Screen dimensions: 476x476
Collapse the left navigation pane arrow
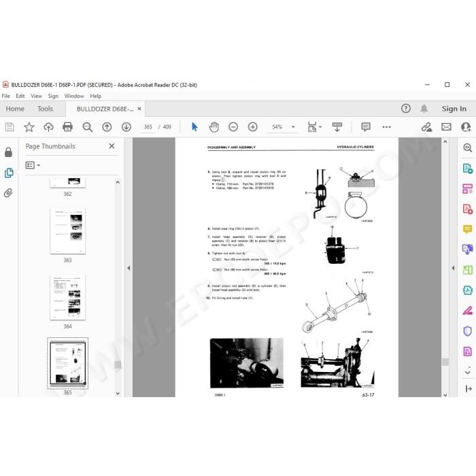129,268
